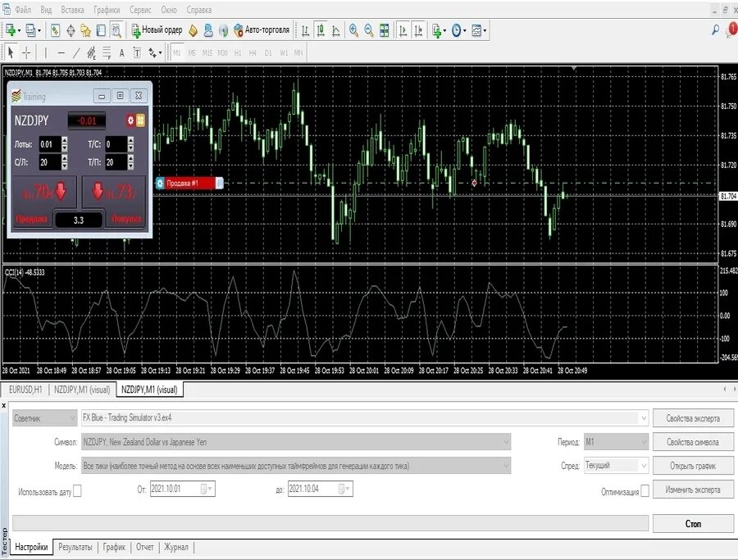Select the Fibonacci retracement tool

[x=107, y=52]
